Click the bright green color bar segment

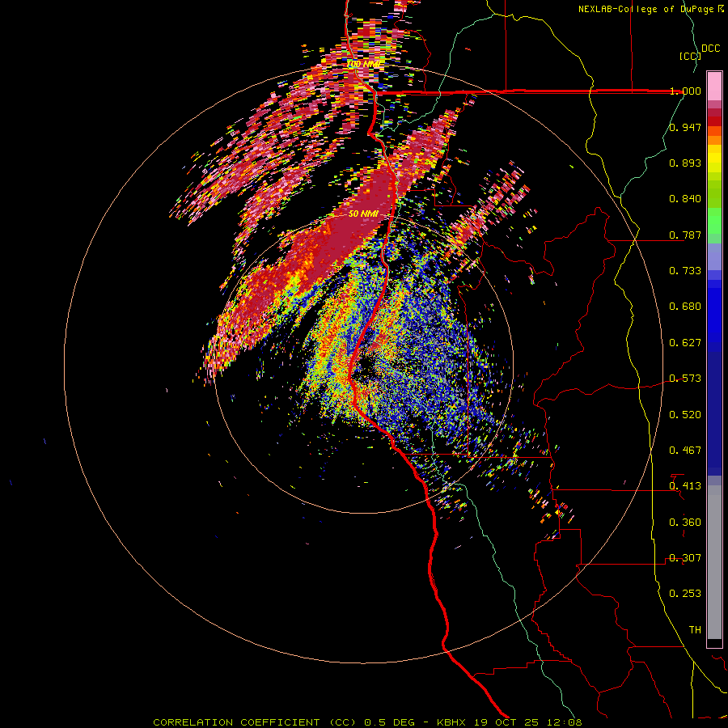point(714,221)
